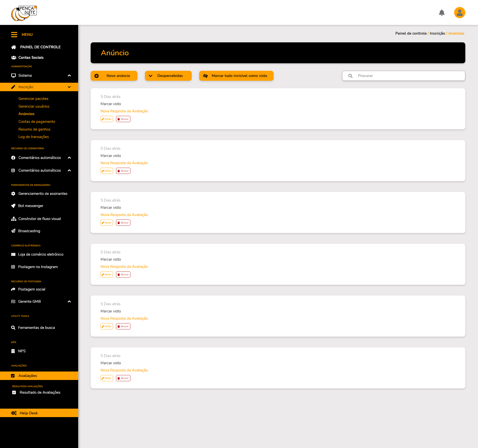Click the Painel de controle breadcrumb
Screen dimensions: 478x448
(411, 33)
